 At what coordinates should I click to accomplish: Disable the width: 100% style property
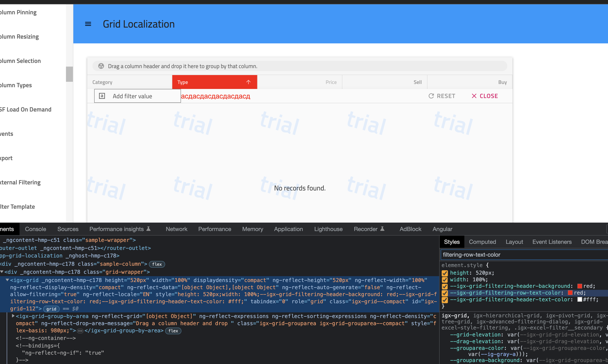point(444,280)
